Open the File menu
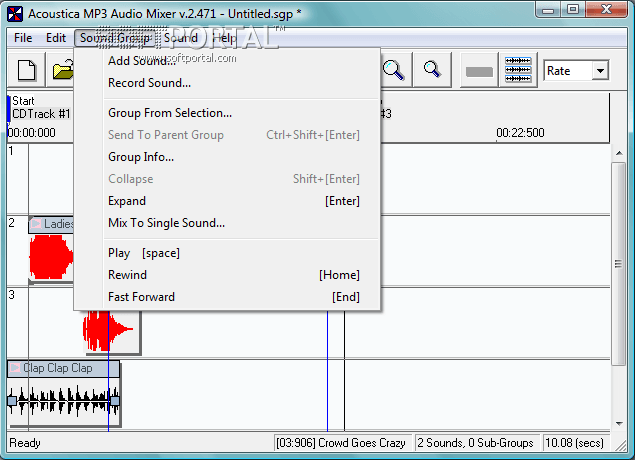This screenshot has width=635, height=460. coord(23,38)
